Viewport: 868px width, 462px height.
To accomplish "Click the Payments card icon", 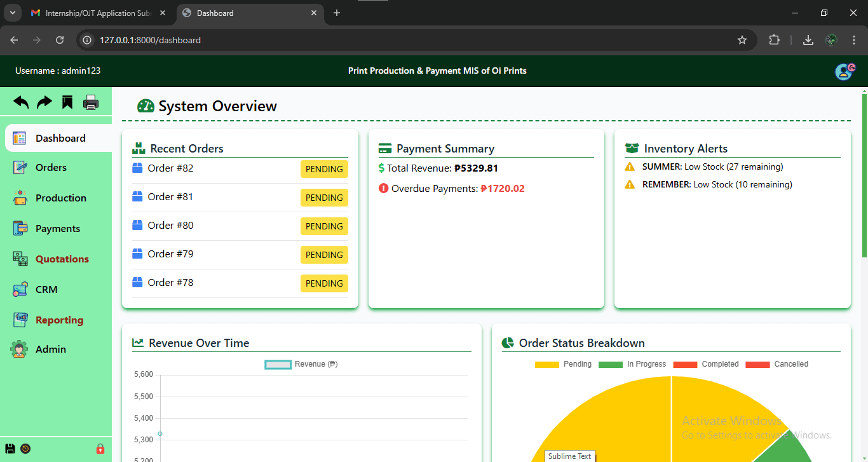I will (20, 228).
